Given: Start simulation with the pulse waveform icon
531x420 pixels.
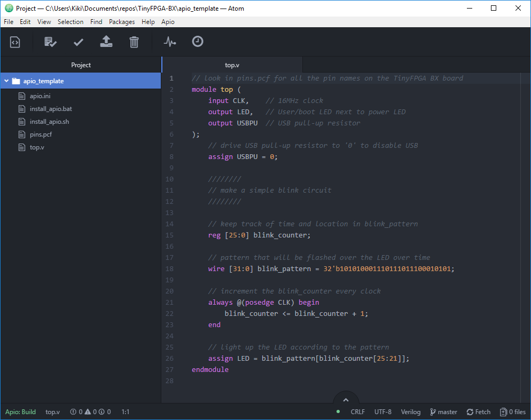Looking at the screenshot, I should [170, 42].
